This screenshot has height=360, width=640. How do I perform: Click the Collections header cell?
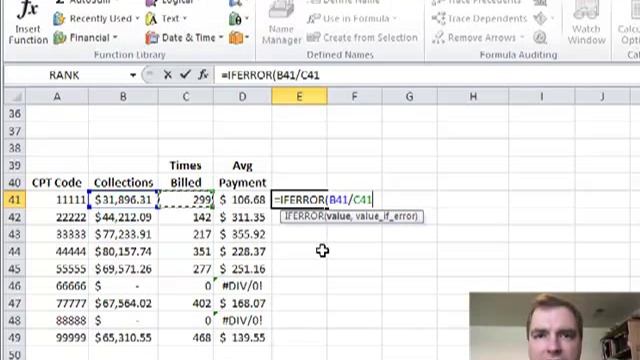coord(123,182)
